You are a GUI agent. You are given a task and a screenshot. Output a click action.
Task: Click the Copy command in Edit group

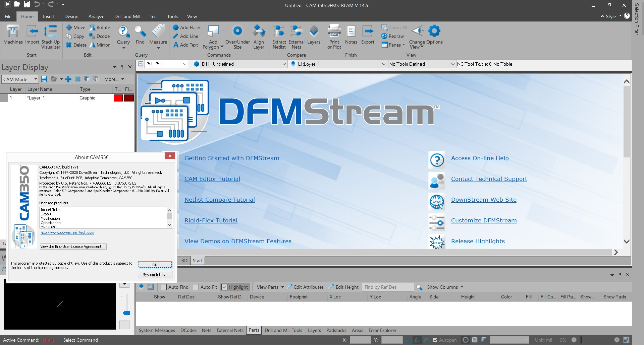[75, 36]
